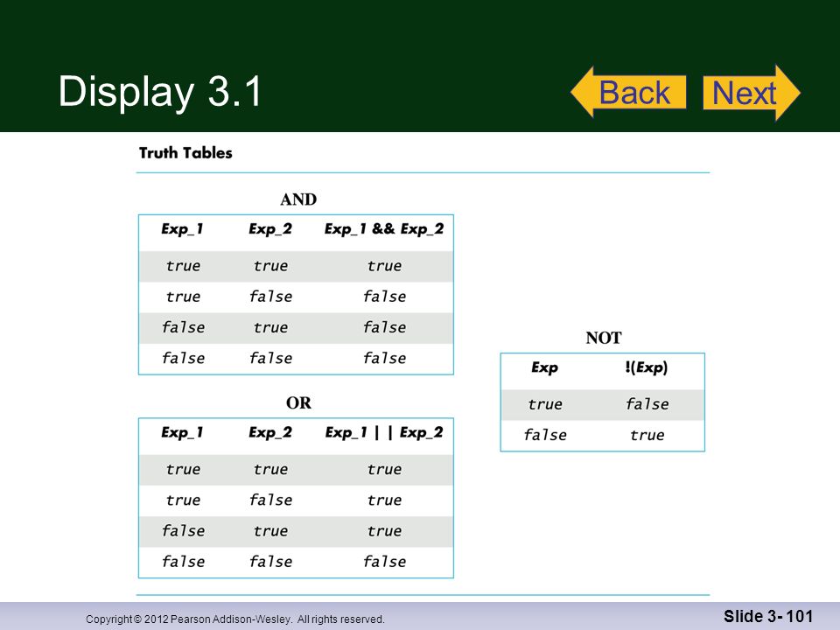Click the 'Exp_1 || Exp_2' column header
The height and width of the screenshot is (630, 840).
384,433
